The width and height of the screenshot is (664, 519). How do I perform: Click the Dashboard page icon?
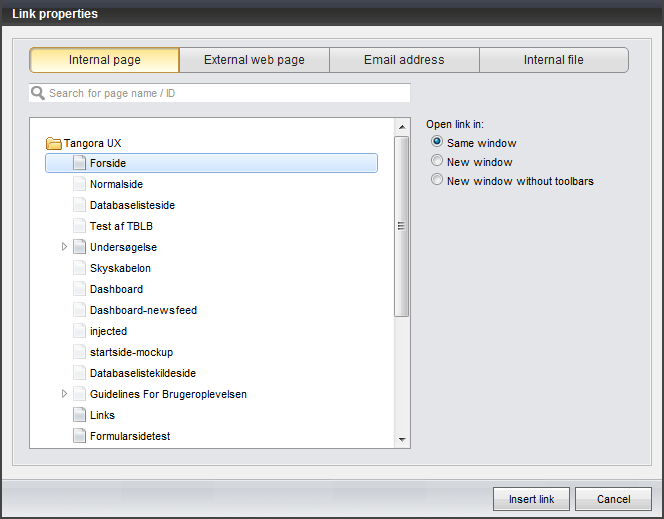[79, 289]
